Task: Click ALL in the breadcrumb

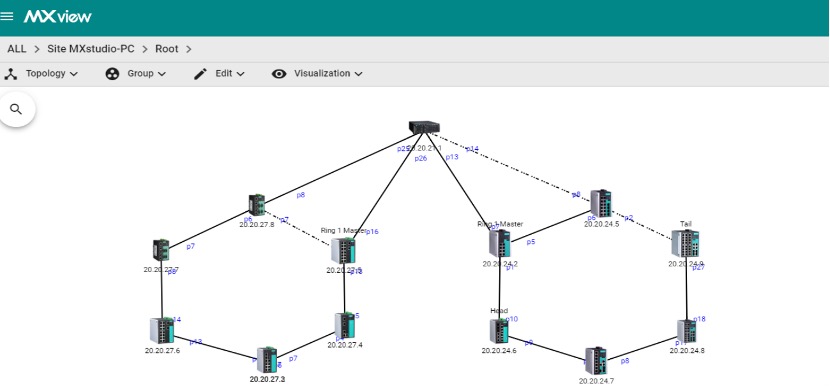Action: click(x=16, y=49)
